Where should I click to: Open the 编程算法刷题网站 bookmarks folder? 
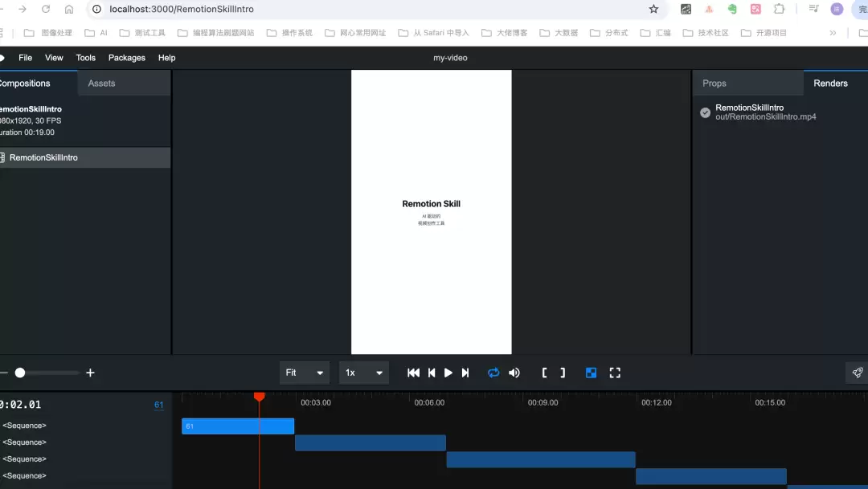(x=216, y=33)
